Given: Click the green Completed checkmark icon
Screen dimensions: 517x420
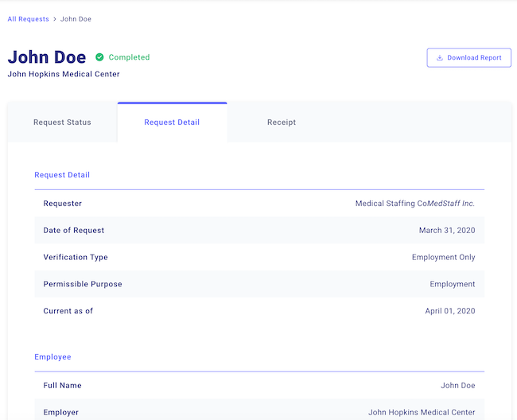Looking at the screenshot, I should click(99, 57).
